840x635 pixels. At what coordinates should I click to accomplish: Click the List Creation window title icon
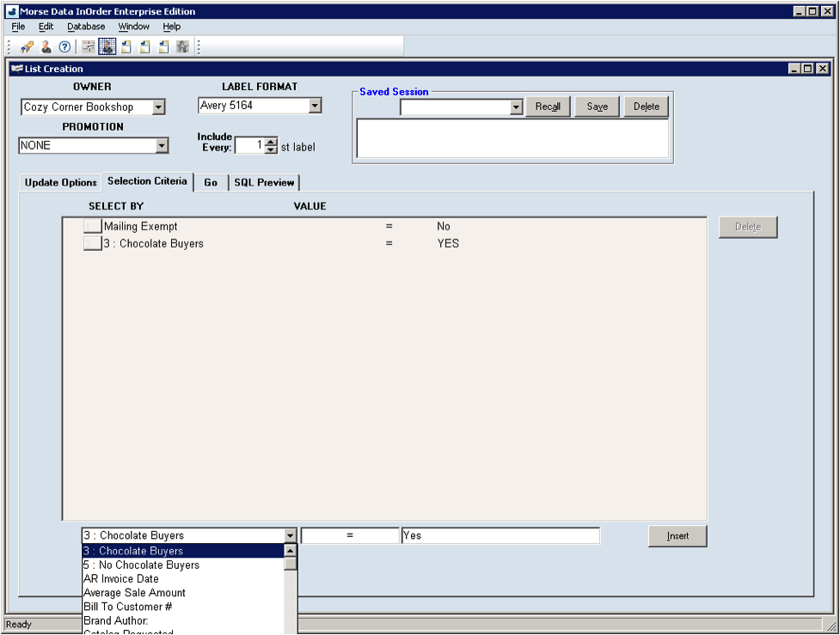tap(16, 69)
